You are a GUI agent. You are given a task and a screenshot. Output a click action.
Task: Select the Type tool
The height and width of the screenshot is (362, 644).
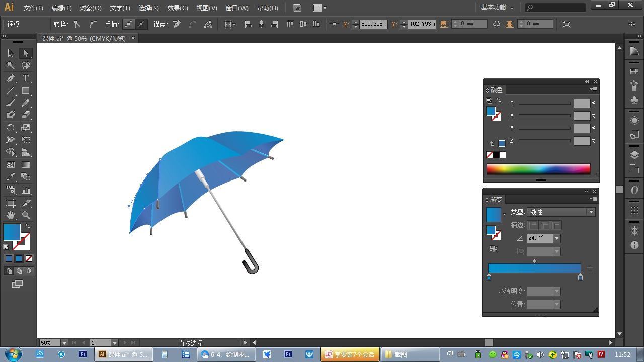tap(26, 78)
